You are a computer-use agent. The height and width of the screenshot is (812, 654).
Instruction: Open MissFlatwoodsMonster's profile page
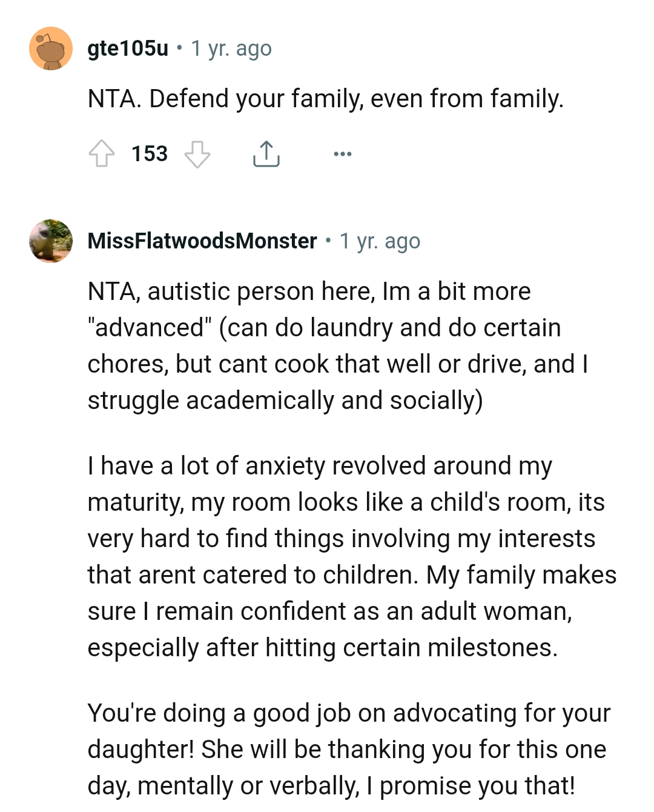(x=202, y=240)
